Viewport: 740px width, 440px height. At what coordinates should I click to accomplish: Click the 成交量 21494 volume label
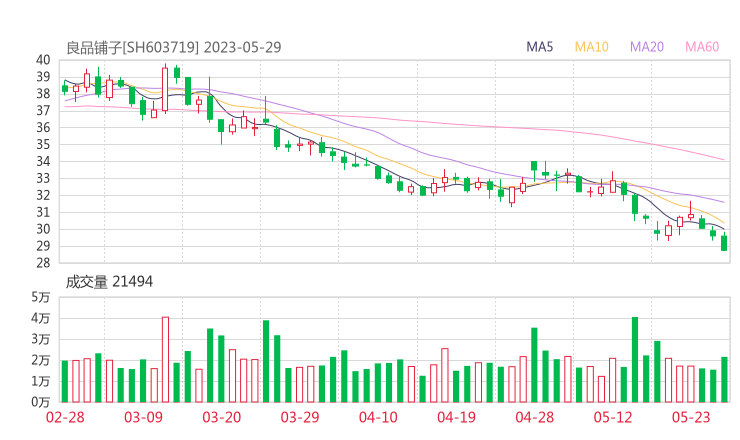point(109,281)
